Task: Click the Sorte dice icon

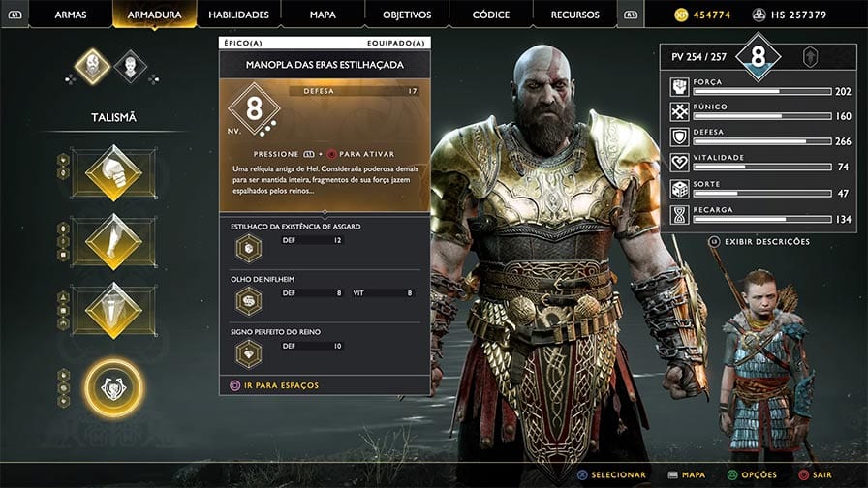Action: pyautogui.click(x=679, y=189)
